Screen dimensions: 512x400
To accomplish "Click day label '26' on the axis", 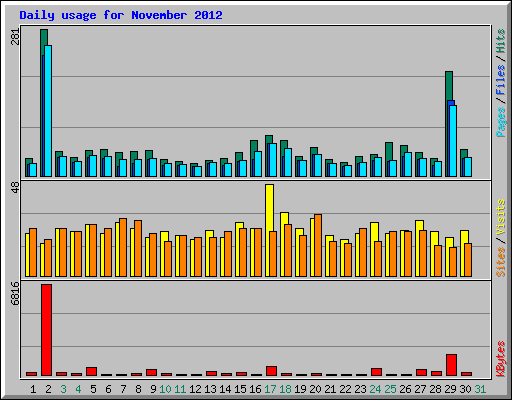I will [405, 389].
